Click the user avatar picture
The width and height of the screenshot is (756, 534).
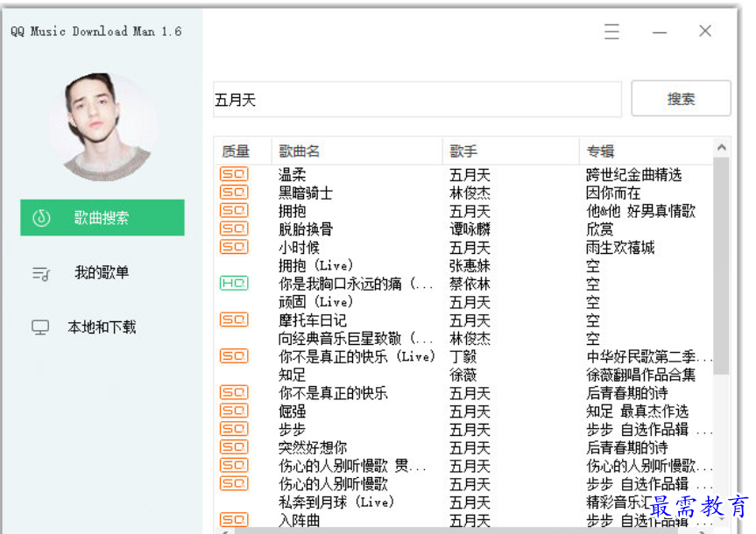point(102,127)
